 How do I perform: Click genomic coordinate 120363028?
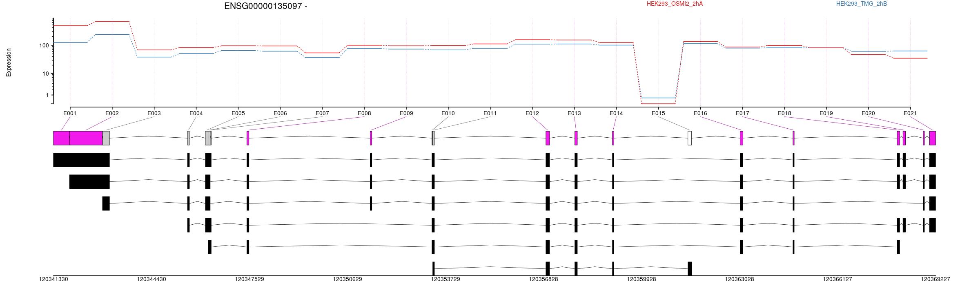tap(739, 279)
